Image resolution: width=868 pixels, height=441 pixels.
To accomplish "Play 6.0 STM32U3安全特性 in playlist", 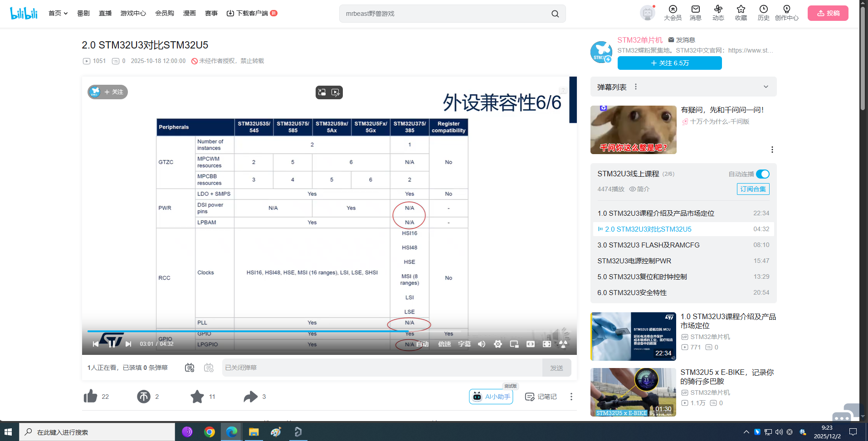I will click(683, 292).
